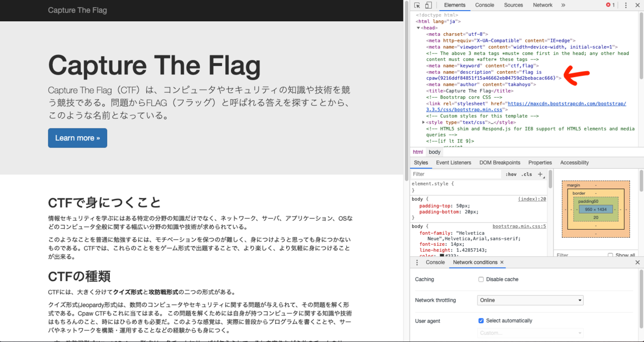Screen dimensions: 644x342
Task: Click the 950 × 1434 content box
Action: click(596, 209)
